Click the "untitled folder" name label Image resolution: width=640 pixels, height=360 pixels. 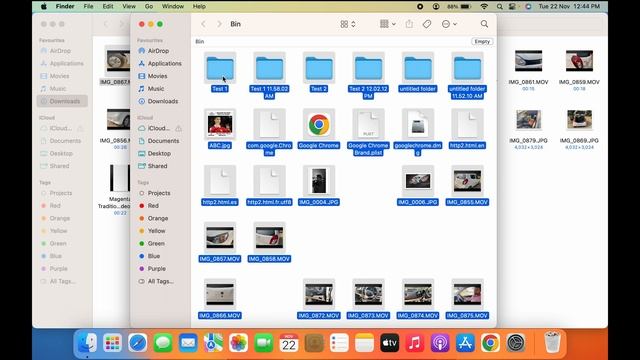pos(418,89)
